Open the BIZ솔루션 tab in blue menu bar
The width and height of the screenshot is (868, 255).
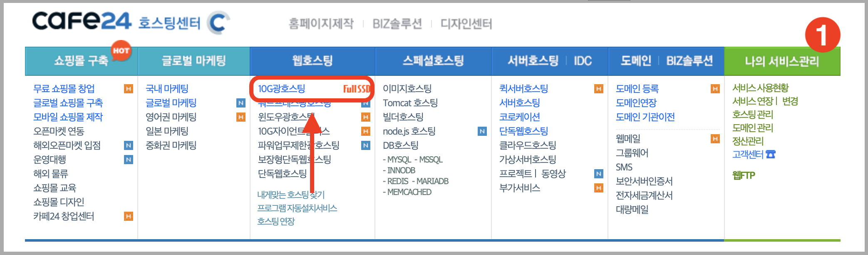(689, 61)
